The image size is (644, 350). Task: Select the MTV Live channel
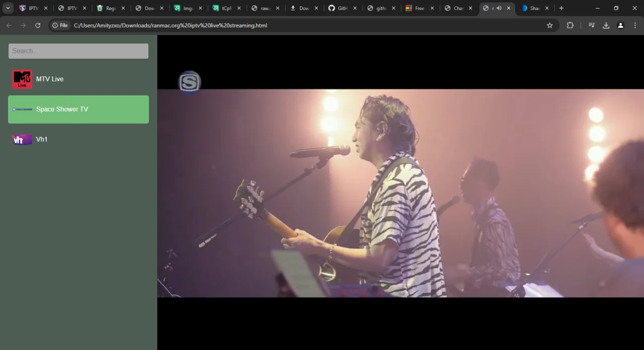[78, 79]
